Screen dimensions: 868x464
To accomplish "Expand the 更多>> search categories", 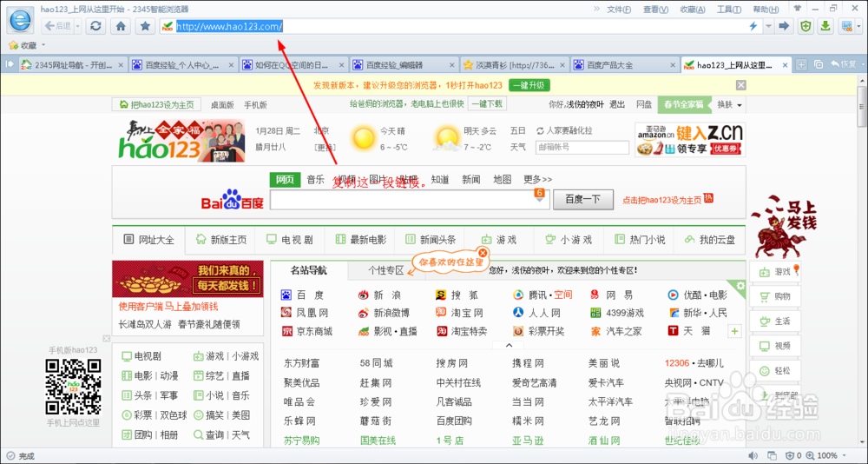I will point(537,180).
